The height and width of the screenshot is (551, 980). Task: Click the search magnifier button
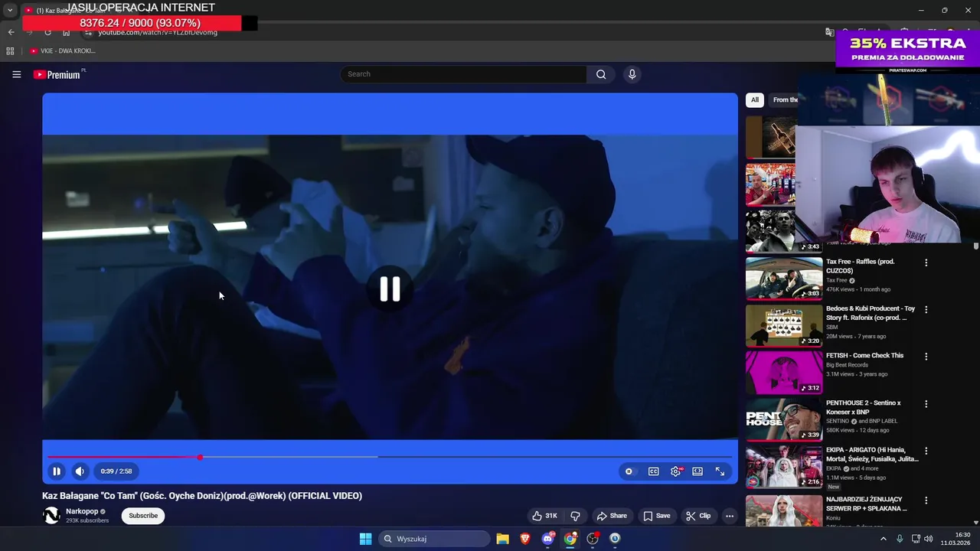(x=601, y=74)
